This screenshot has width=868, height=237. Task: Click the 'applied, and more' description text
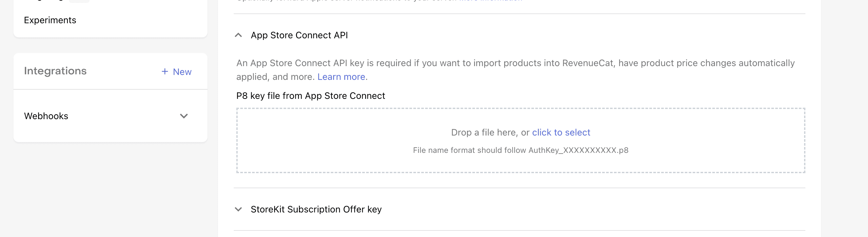[x=275, y=77]
